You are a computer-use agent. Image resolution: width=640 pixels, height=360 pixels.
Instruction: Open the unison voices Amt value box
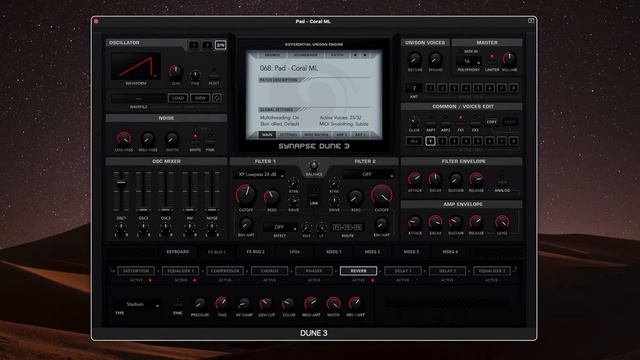click(414, 88)
